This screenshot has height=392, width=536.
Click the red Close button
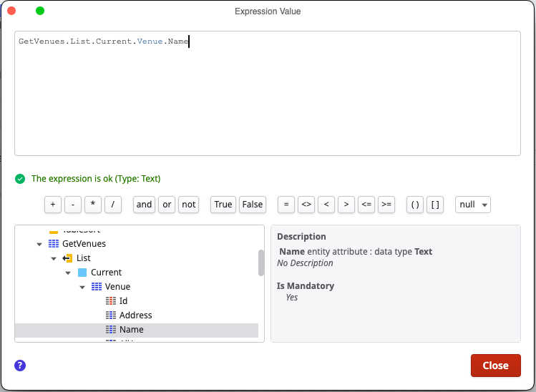tap(496, 366)
